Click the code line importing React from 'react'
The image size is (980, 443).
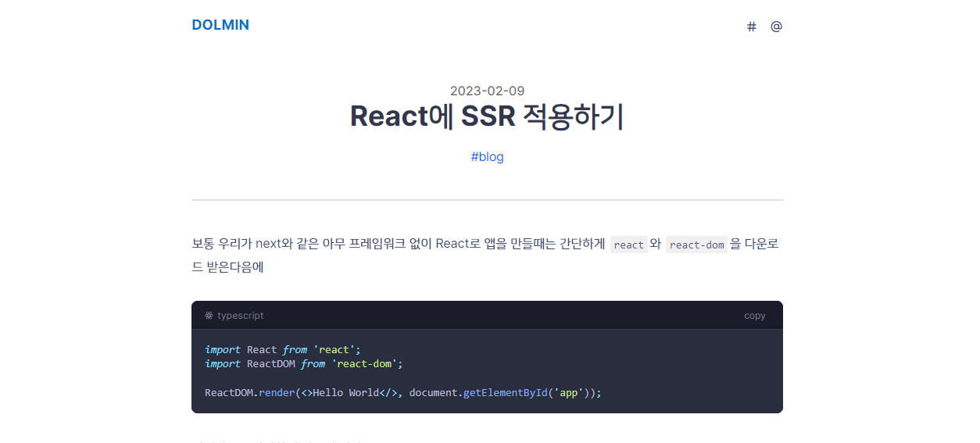coord(283,349)
